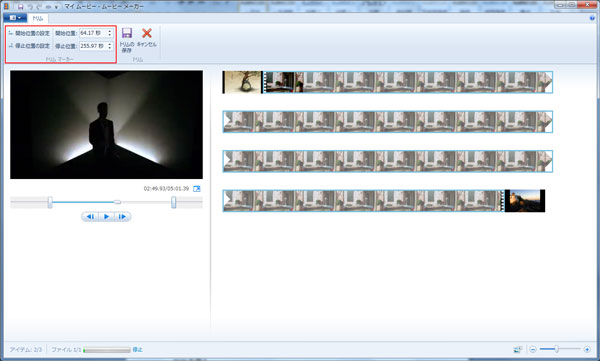Toggle full screen preview icon
This screenshot has height=361, width=600.
(x=197, y=189)
